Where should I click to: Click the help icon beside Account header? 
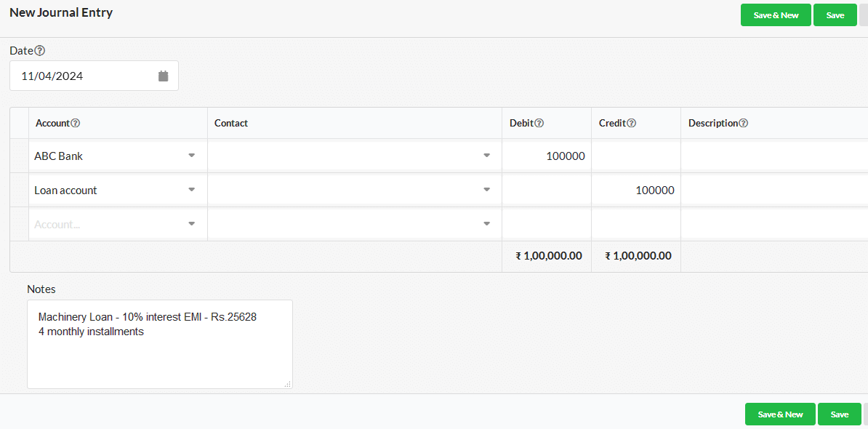(76, 123)
